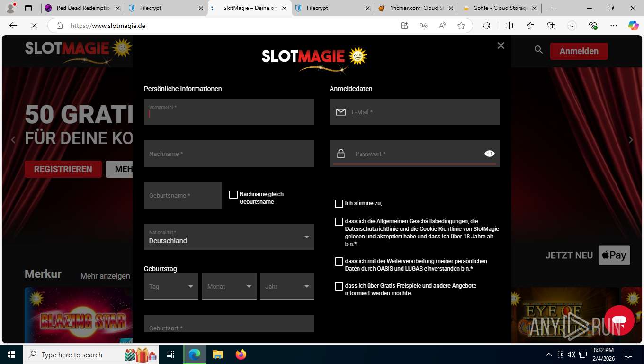Switch to 1fichier.com Cloud tab
The height and width of the screenshot is (364, 644).
tap(415, 8)
